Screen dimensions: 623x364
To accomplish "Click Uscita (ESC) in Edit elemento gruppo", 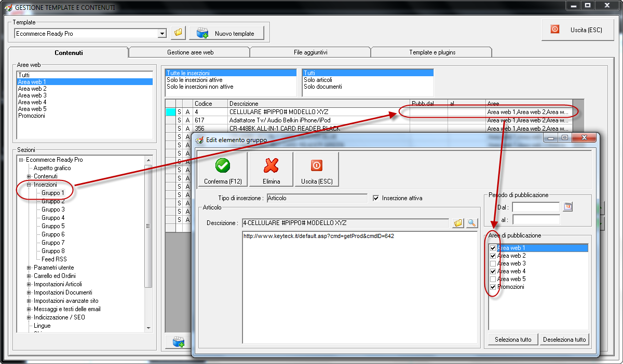I will point(317,170).
